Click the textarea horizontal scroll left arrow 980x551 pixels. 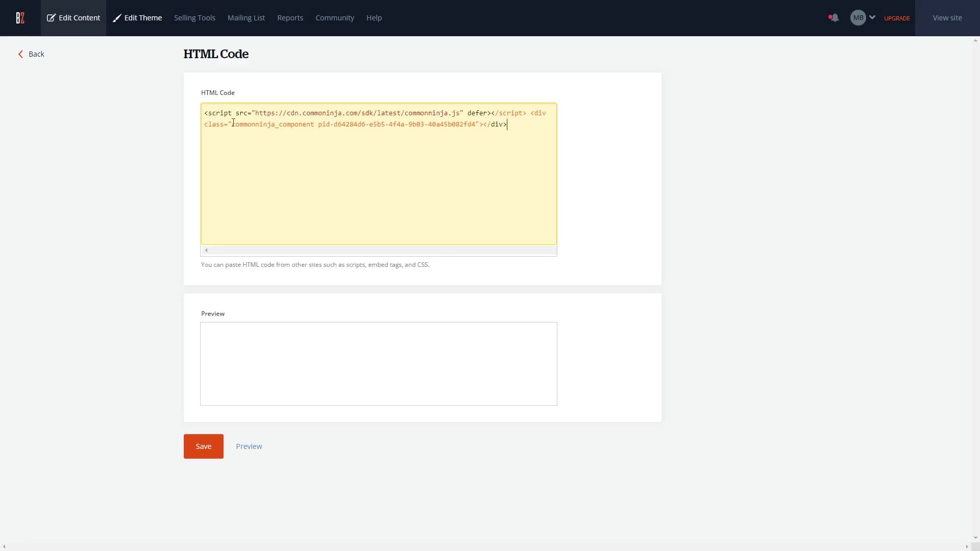206,251
